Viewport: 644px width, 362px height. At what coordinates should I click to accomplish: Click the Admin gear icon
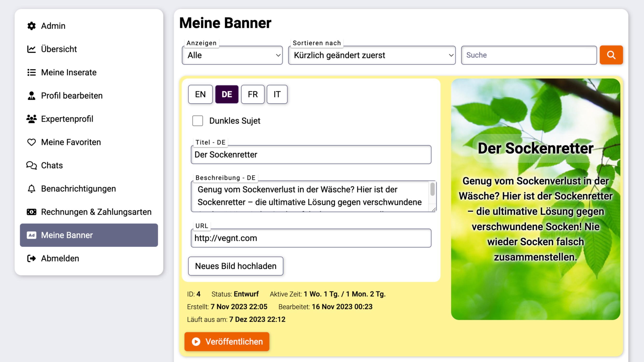click(31, 26)
